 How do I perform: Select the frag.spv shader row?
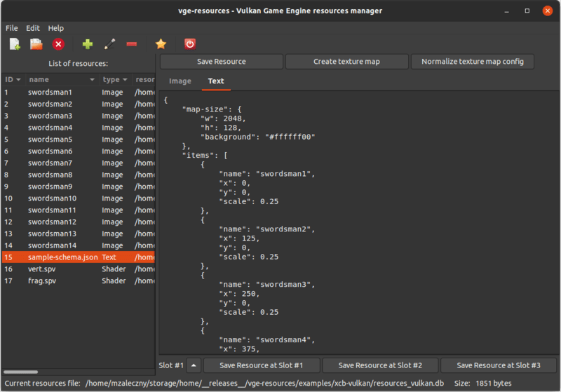(79, 281)
